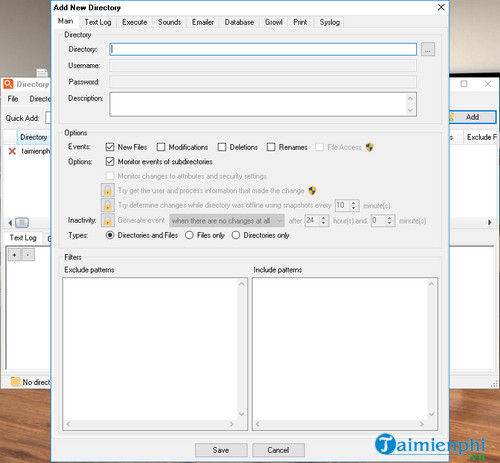Open the Syslog tab
This screenshot has width=500, height=463.
[x=329, y=22]
